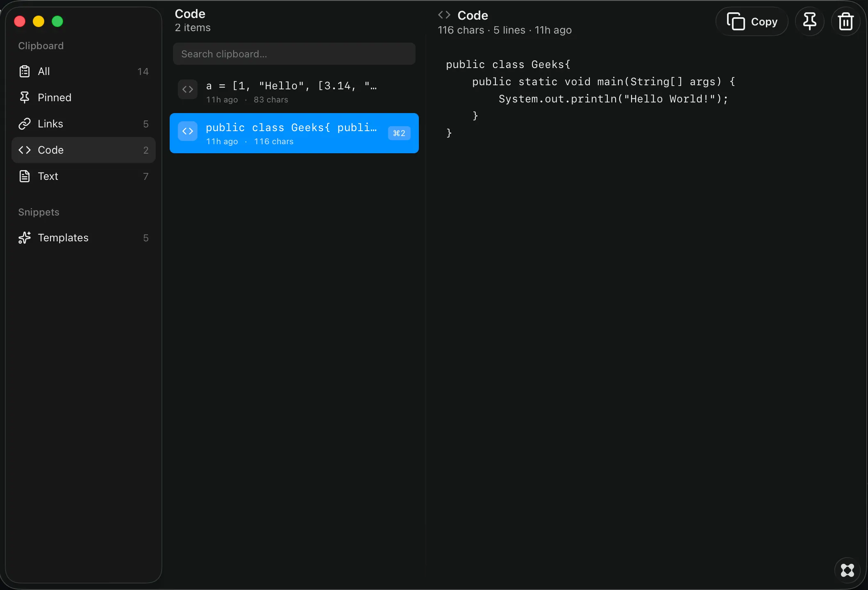
Task: Close the window with red button
Action: [20, 21]
